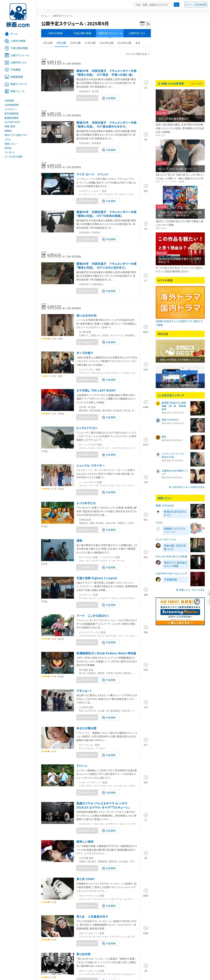The image size is (210, 980).
Task: Open the ALLTIME BEST 1200 banner
Action: click(x=180, y=351)
